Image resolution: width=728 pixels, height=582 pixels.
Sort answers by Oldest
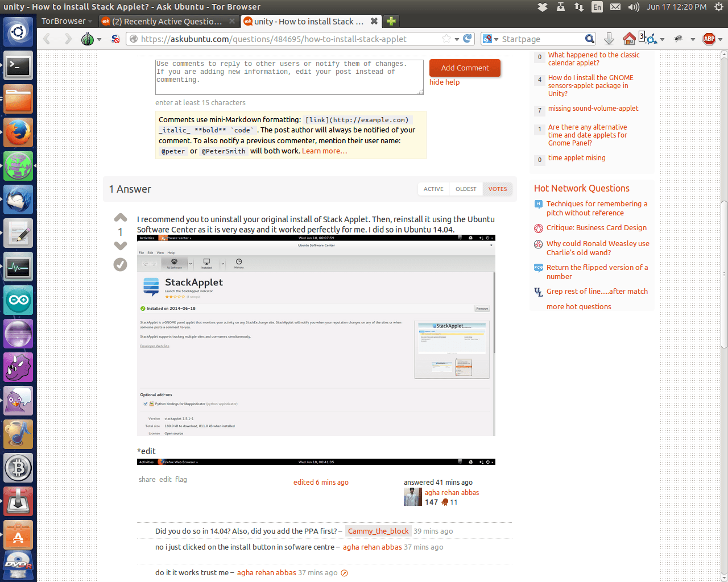click(466, 189)
